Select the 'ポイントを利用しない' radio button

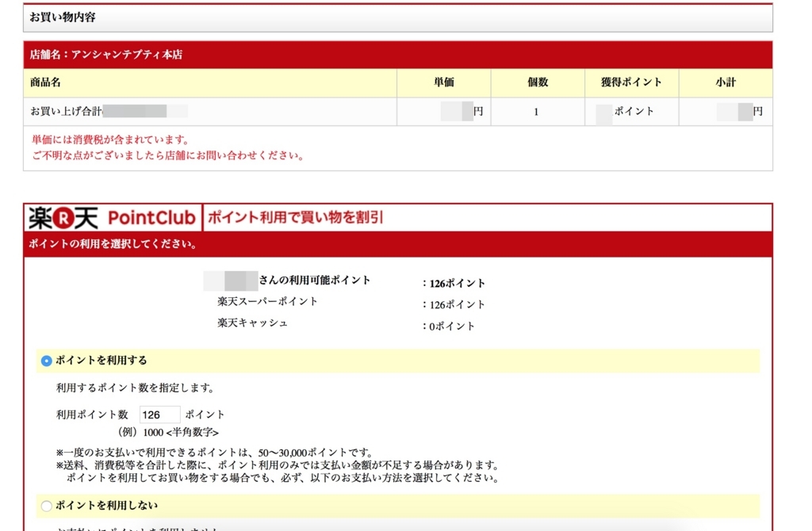(46, 506)
